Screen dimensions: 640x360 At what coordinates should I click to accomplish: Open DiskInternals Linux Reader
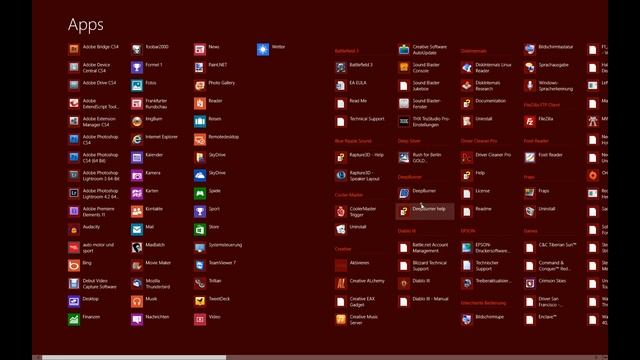click(x=487, y=67)
